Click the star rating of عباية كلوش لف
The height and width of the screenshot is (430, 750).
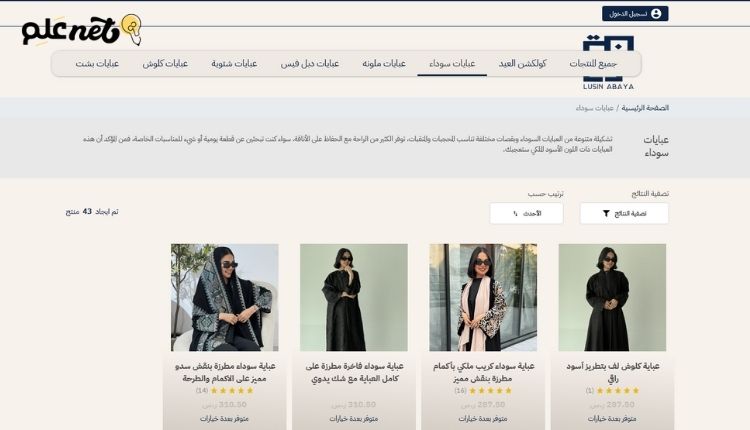coord(617,391)
